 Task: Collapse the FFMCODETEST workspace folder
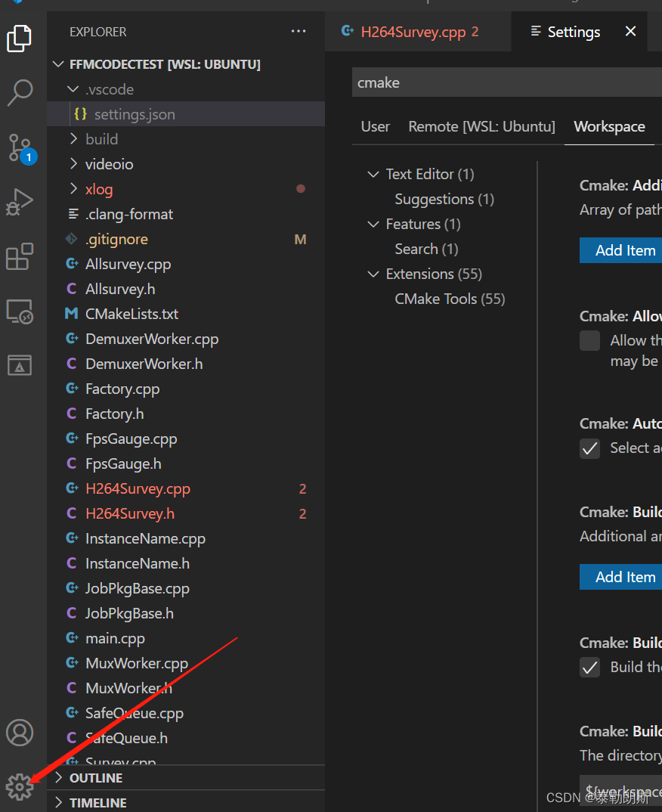(x=58, y=64)
